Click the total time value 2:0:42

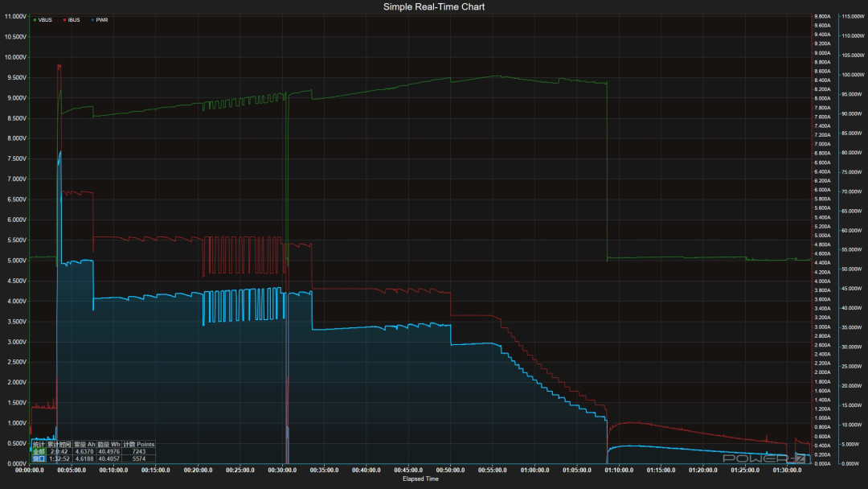pos(59,451)
